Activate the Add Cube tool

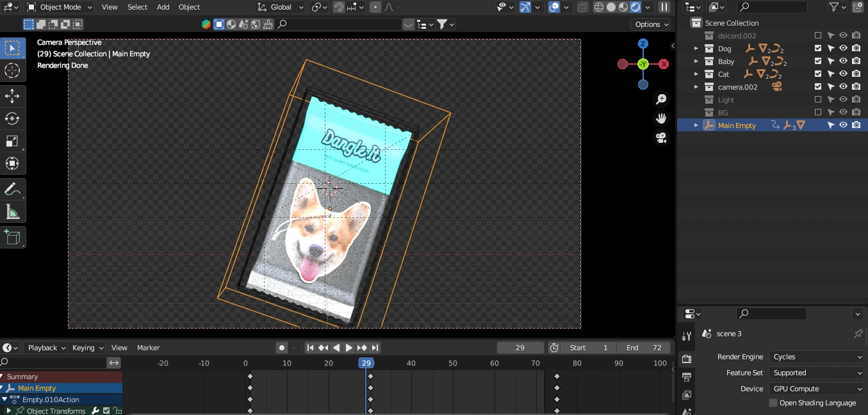(13, 237)
